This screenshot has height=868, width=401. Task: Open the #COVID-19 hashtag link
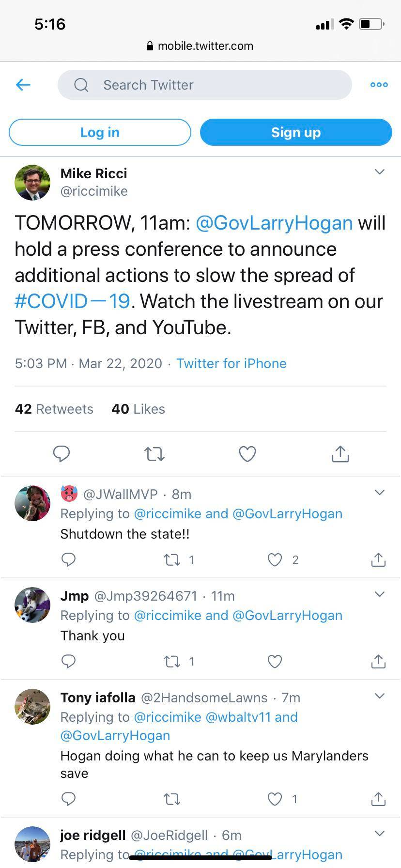coord(73,301)
